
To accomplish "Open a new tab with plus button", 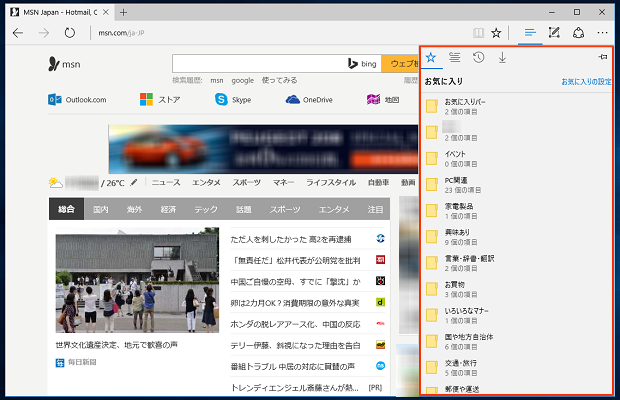I will tap(123, 13).
